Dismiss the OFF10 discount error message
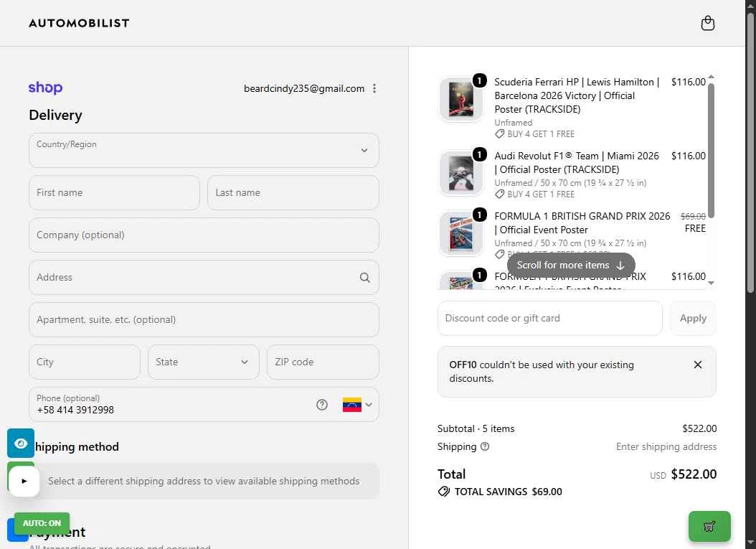This screenshot has width=756, height=549. pos(698,365)
